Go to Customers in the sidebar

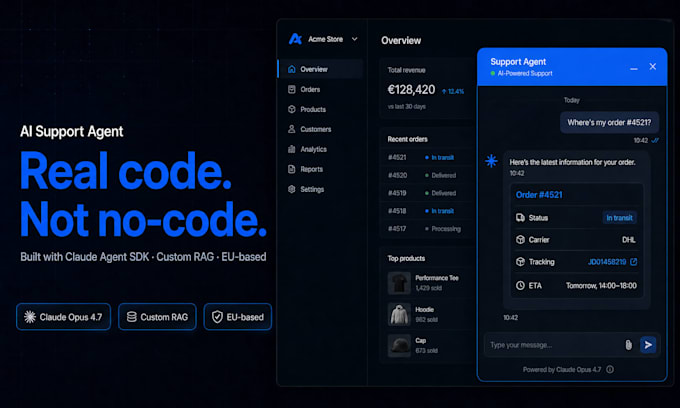click(320, 129)
